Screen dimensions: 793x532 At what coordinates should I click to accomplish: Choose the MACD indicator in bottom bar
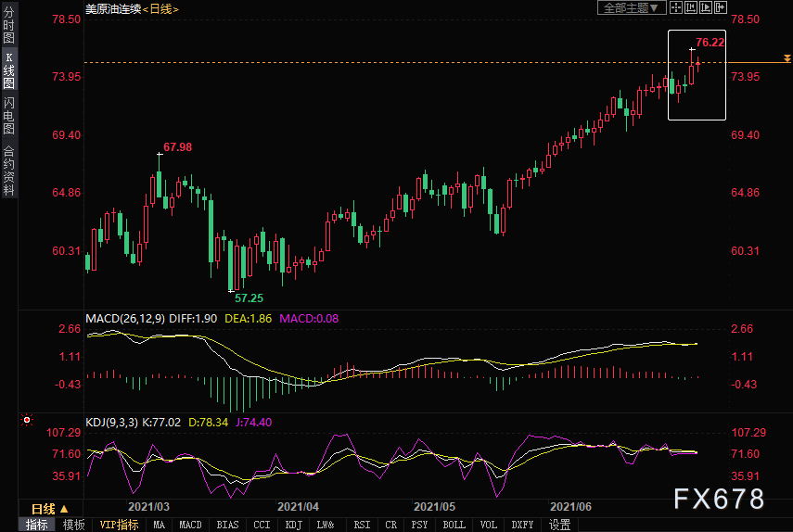point(191,525)
